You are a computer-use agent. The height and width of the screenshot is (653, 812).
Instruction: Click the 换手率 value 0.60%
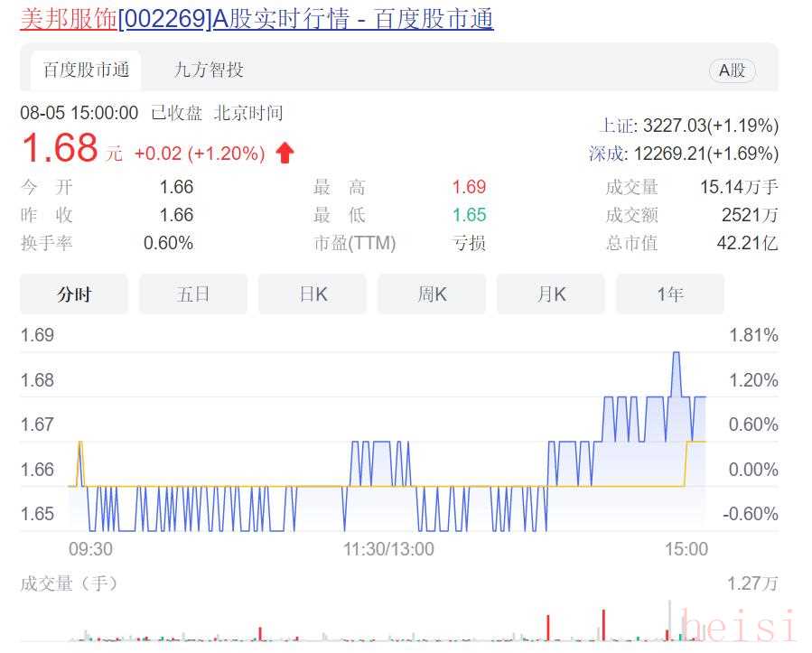tap(168, 243)
